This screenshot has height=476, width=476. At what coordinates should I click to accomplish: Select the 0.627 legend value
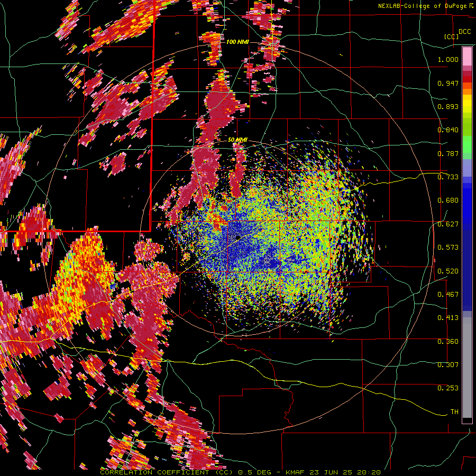click(x=448, y=224)
